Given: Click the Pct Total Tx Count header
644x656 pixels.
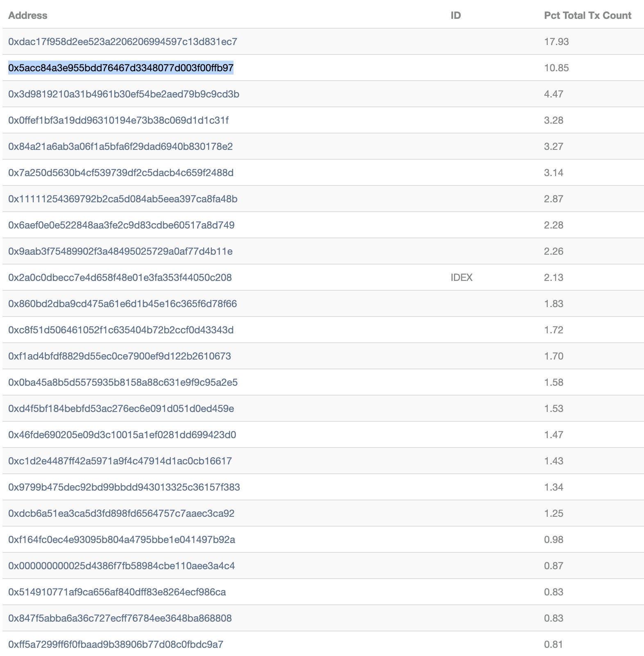Looking at the screenshot, I should (x=587, y=16).
